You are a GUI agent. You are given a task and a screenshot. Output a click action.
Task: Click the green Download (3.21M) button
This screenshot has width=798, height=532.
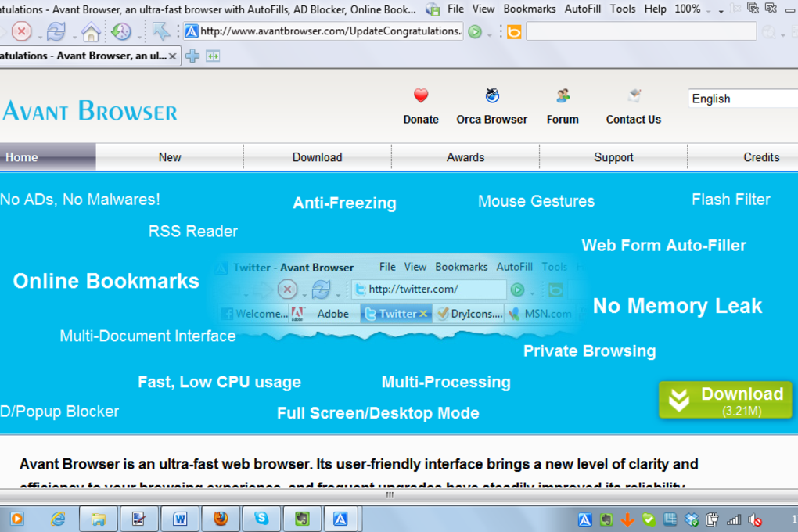726,400
